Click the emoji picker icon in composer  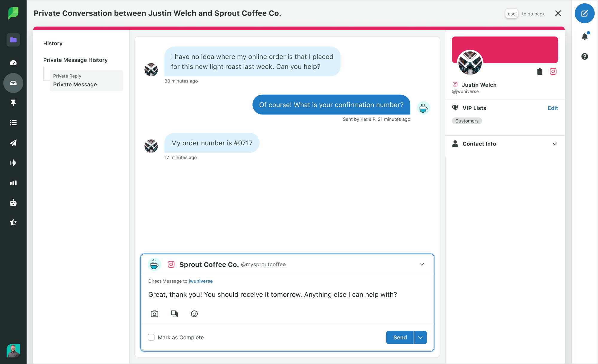coord(194,314)
